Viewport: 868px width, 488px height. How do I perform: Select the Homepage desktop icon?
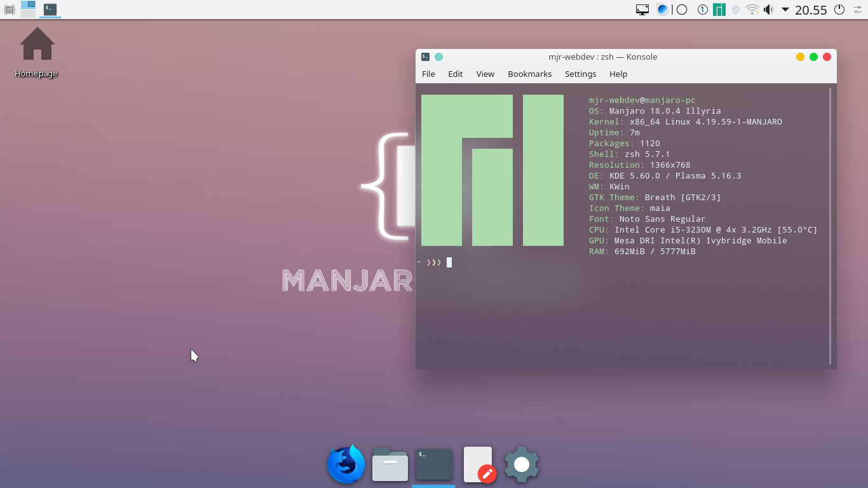click(x=37, y=52)
